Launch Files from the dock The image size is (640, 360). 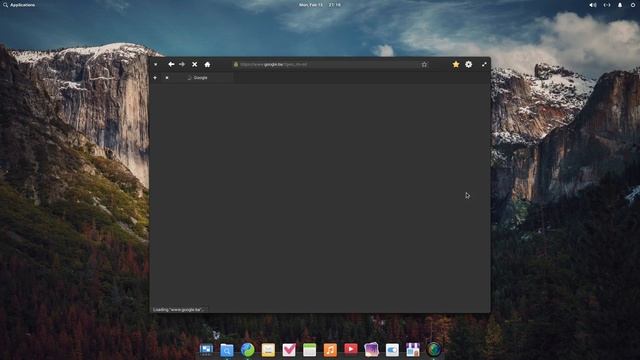(227, 350)
